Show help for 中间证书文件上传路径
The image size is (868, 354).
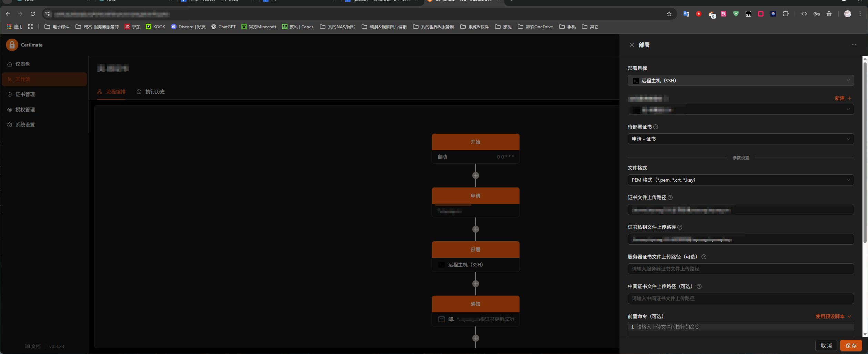[699, 286]
